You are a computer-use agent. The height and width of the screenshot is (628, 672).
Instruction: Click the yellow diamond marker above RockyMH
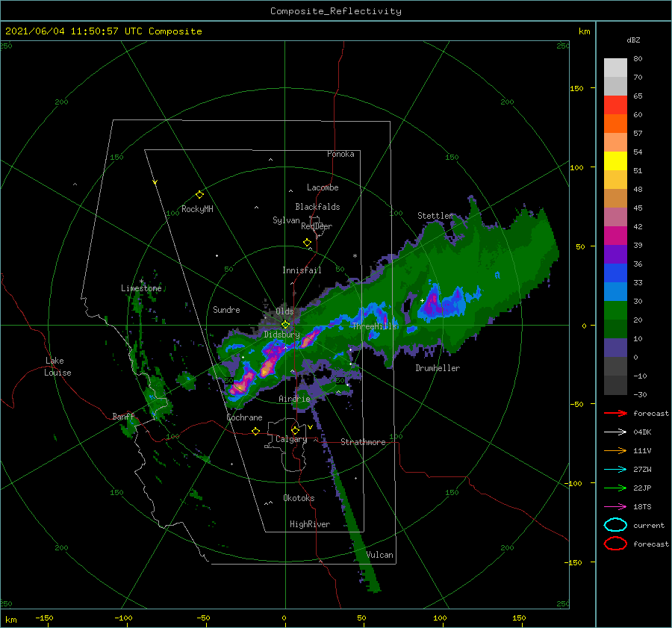tap(199, 195)
